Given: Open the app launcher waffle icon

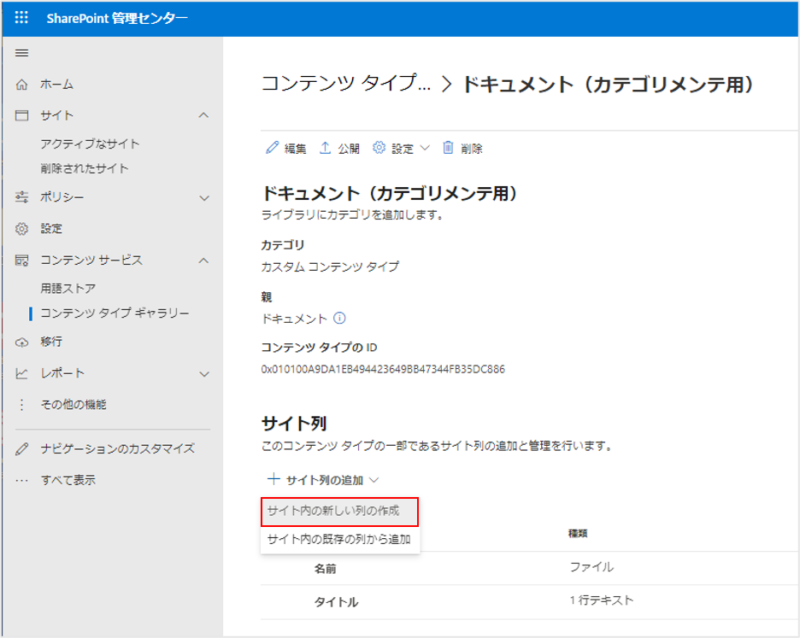Looking at the screenshot, I should [x=22, y=18].
